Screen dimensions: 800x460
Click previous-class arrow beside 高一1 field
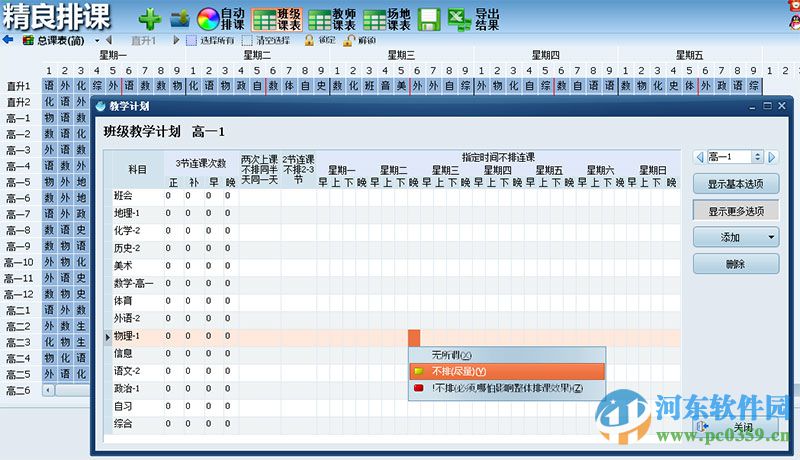tap(700, 157)
